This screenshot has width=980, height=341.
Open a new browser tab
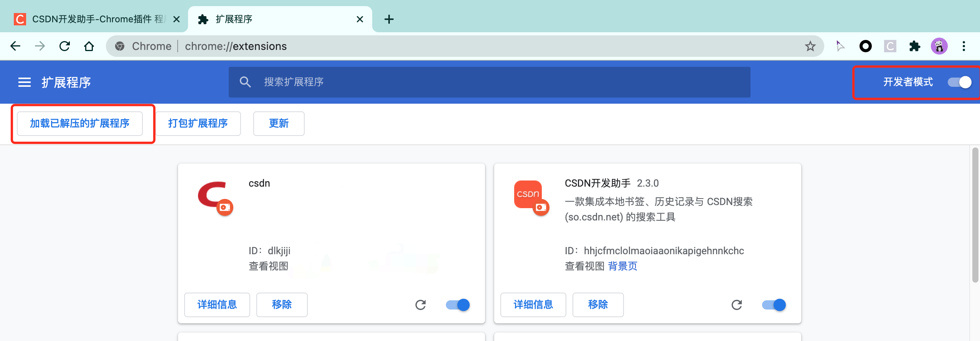tap(389, 19)
